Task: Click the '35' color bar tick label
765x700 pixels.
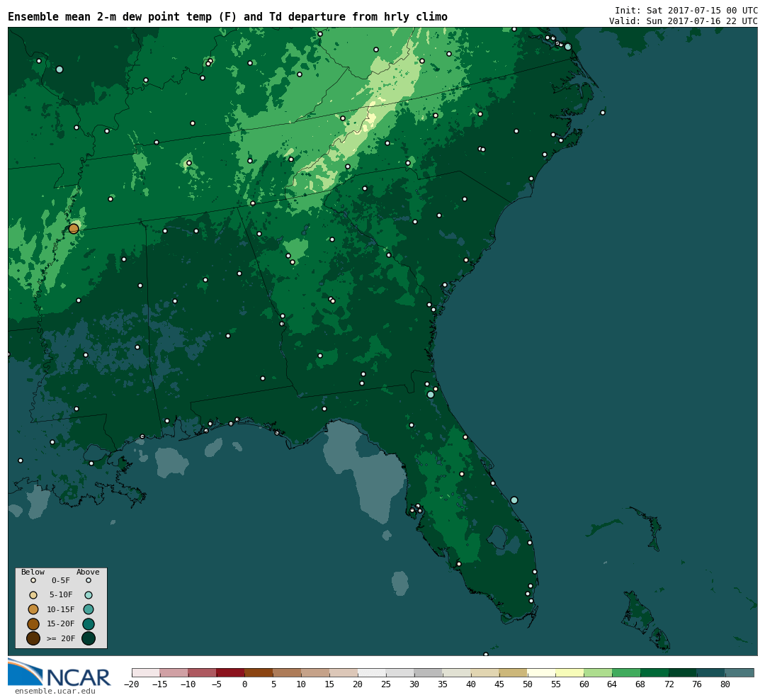Action: 443,684
